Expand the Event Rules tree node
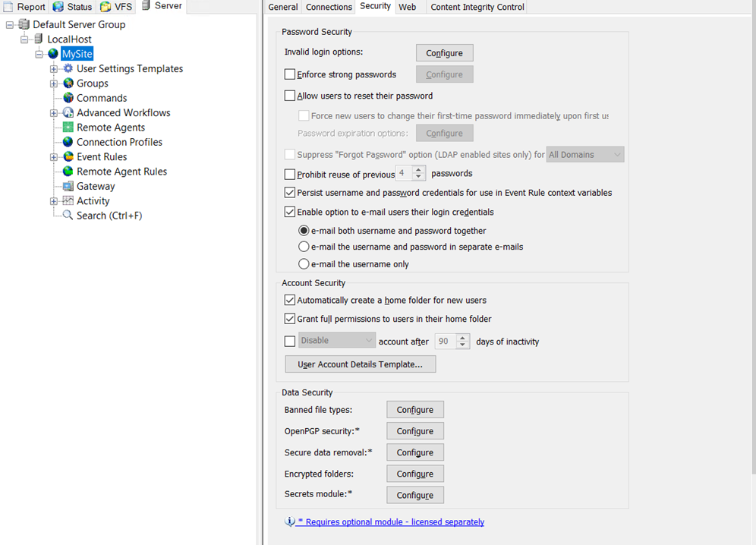 [54, 157]
